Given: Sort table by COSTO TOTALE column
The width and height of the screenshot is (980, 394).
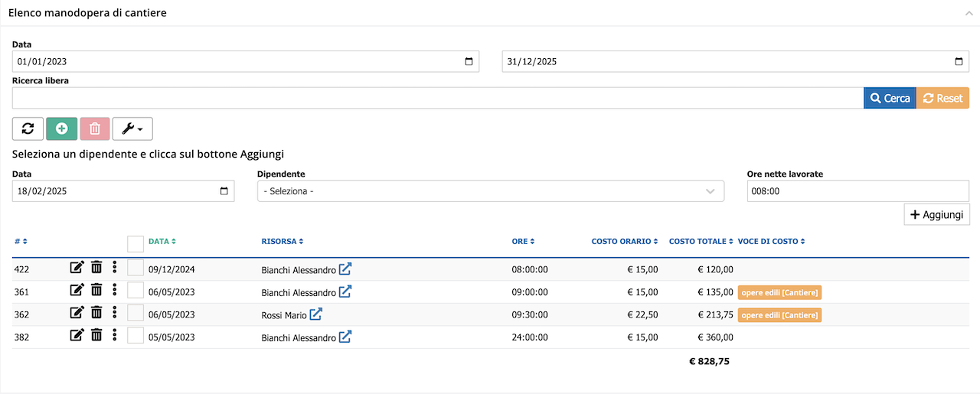Looking at the screenshot, I should (701, 242).
